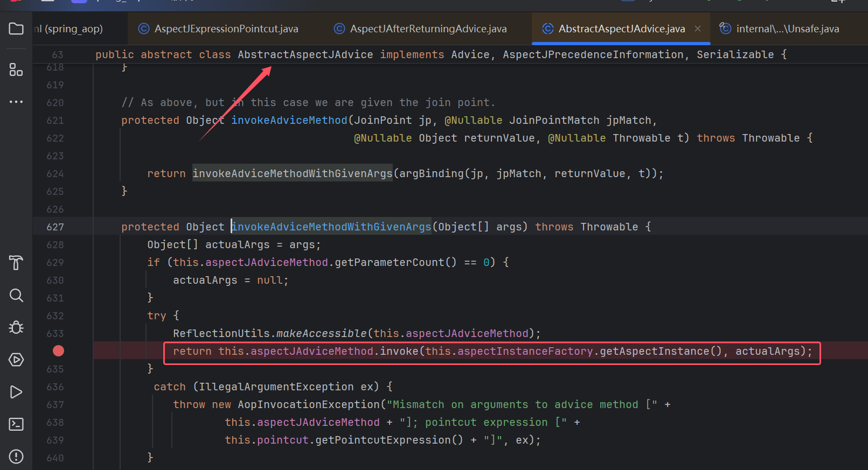The image size is (868, 470).
Task: Click the sticky class header AbstractAspectJAdvice
Action: point(305,54)
